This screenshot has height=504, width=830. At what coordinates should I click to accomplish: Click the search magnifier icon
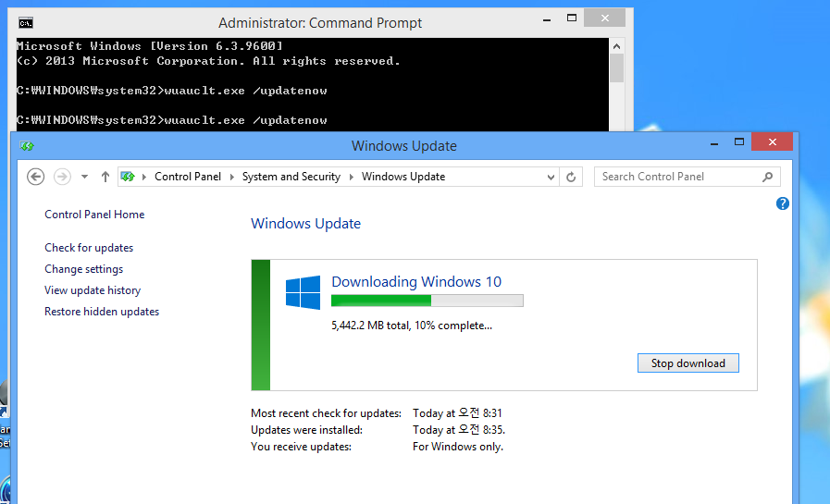tap(768, 177)
